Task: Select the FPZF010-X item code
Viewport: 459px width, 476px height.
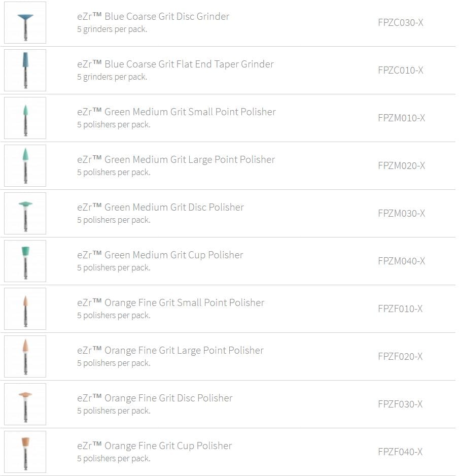Action: click(x=400, y=309)
